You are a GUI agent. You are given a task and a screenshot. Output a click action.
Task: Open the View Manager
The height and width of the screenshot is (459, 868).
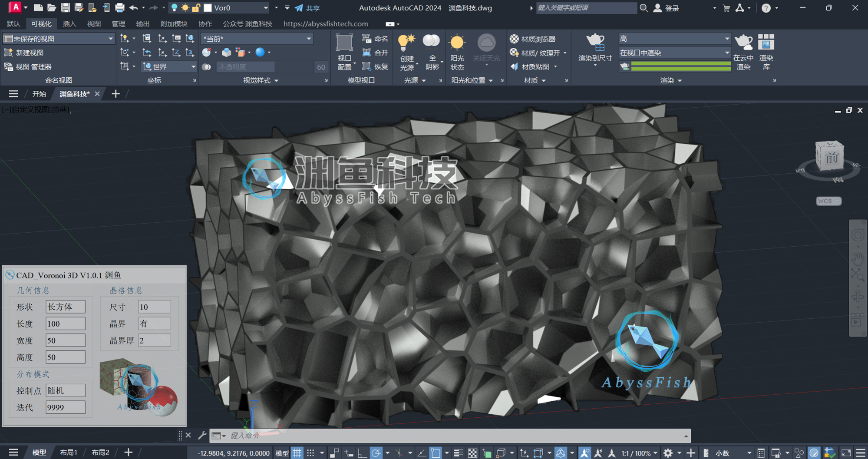click(28, 66)
